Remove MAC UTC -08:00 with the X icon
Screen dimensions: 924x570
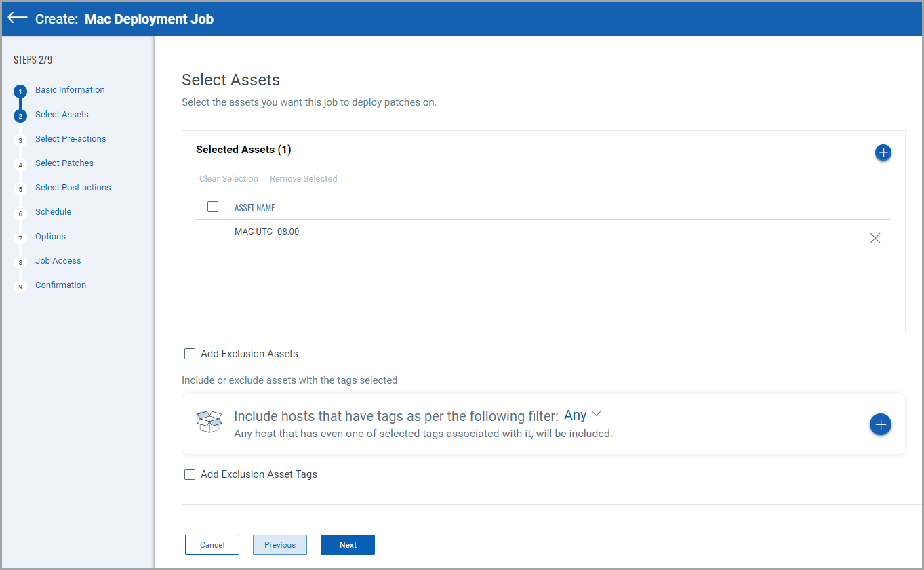[x=875, y=238]
